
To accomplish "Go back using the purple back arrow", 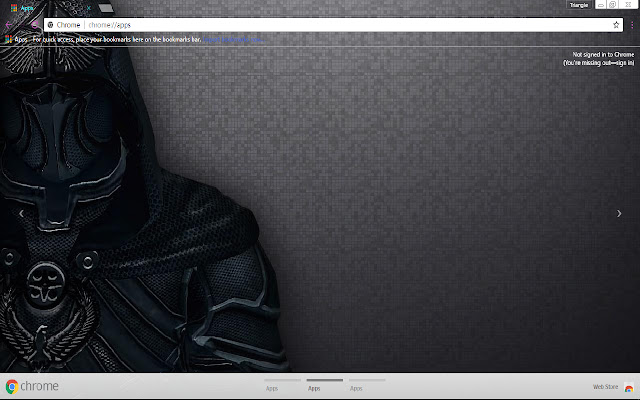I will [x=9, y=25].
